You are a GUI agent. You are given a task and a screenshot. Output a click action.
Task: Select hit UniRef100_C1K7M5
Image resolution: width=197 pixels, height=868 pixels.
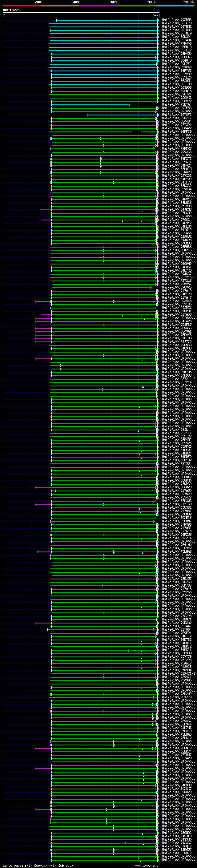pos(177,372)
